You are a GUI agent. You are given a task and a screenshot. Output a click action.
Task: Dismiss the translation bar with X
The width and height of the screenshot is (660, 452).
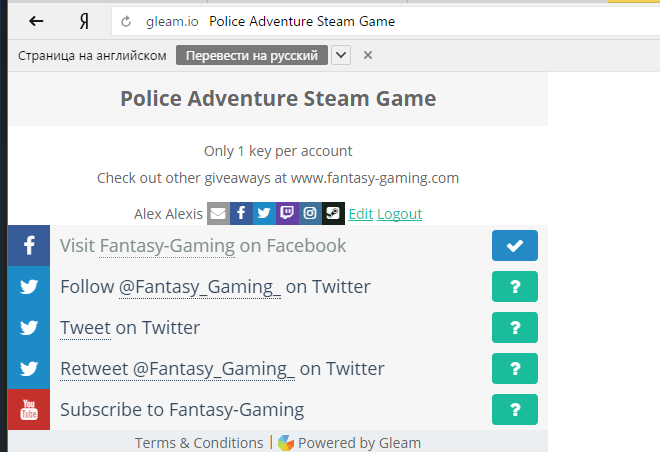coord(368,55)
